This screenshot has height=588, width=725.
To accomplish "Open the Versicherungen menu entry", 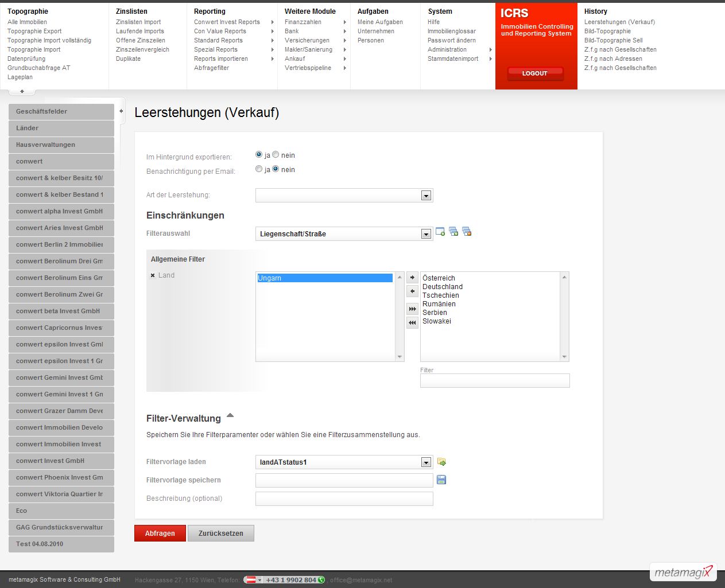I will pyautogui.click(x=307, y=40).
